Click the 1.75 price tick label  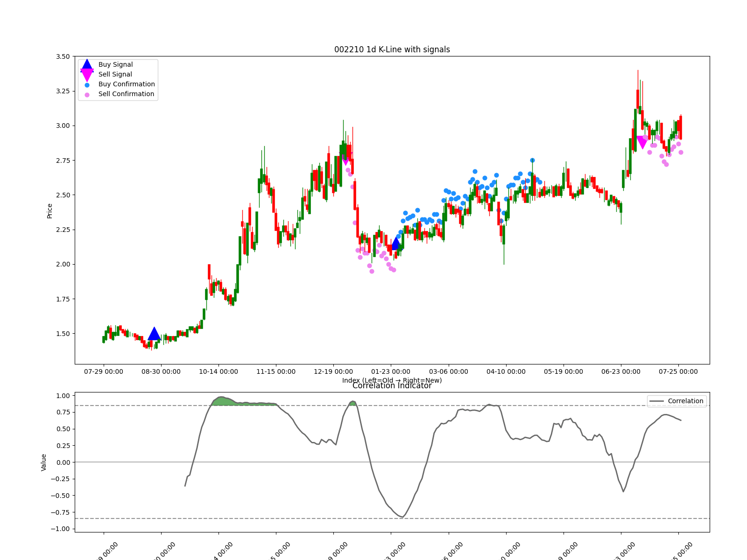click(62, 299)
